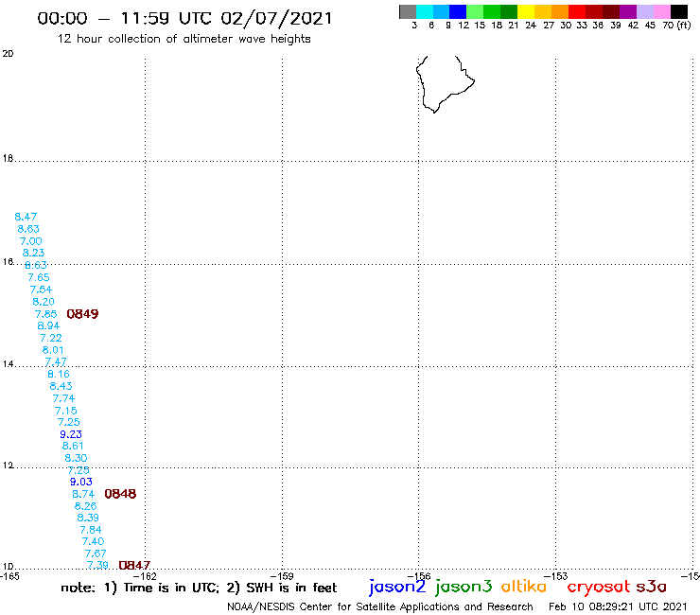Click the pure blue swatch in the legend

tap(458, 11)
